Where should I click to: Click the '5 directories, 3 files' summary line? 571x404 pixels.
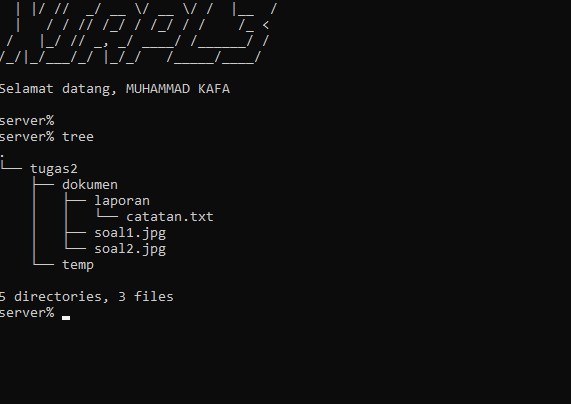click(86, 297)
